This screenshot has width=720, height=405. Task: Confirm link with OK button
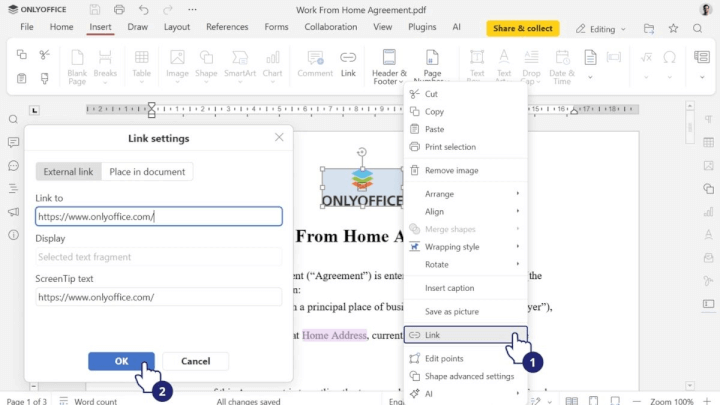pos(121,361)
